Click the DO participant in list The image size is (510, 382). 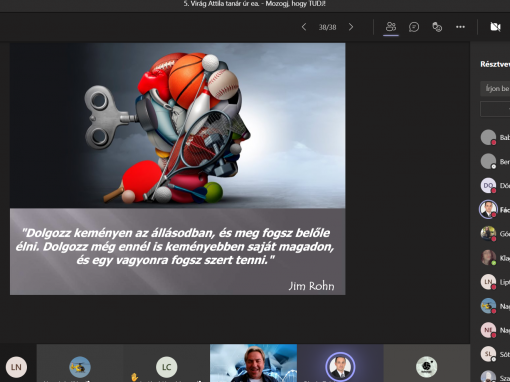point(495,186)
